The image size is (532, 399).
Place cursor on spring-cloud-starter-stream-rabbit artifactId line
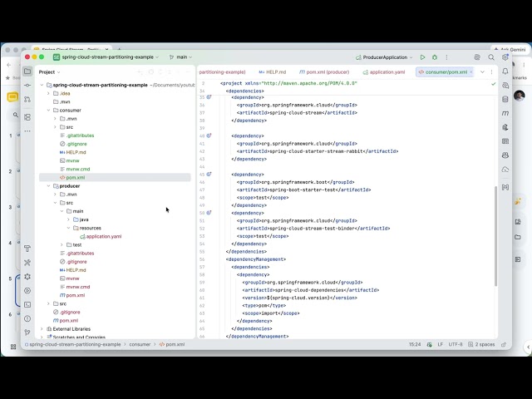click(x=318, y=151)
